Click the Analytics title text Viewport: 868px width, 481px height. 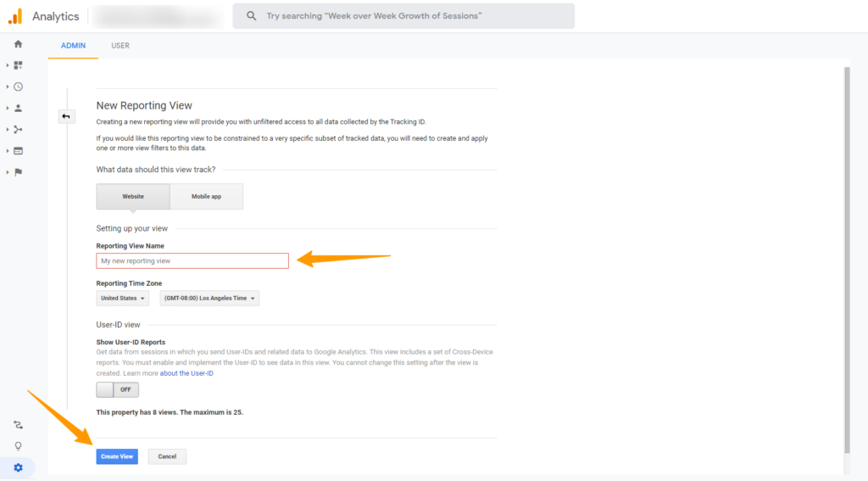pyautogui.click(x=55, y=17)
